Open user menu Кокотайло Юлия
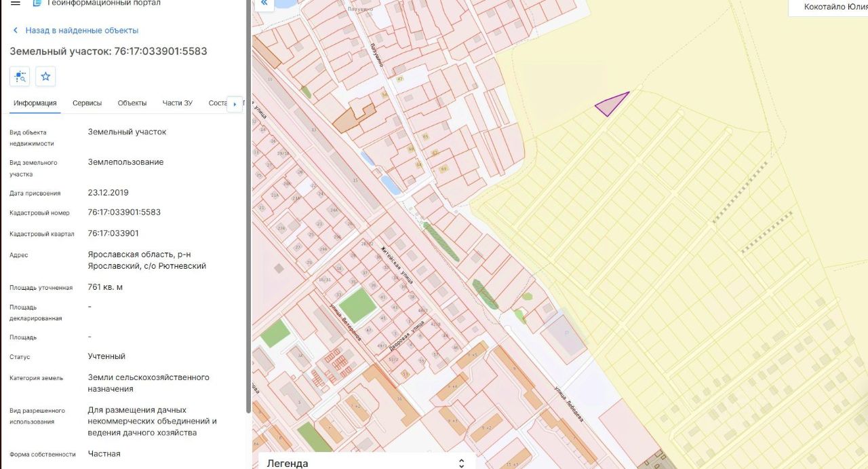Viewport: 868px width, 469px height. 834,7
